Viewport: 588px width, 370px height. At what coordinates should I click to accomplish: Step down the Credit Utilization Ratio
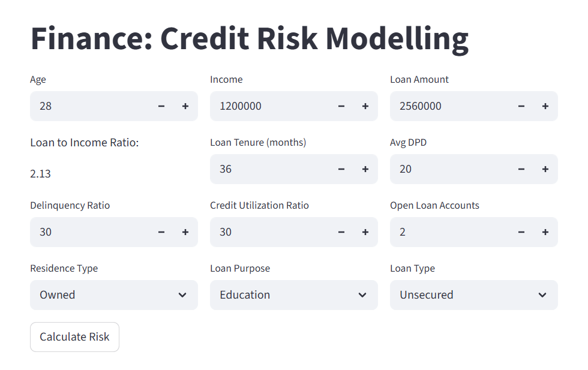click(341, 232)
